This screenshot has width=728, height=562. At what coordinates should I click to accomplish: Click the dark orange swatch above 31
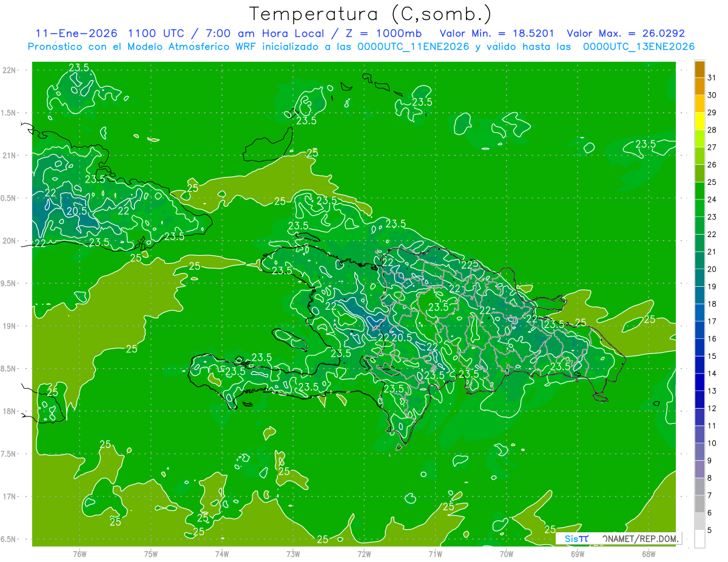(x=699, y=69)
